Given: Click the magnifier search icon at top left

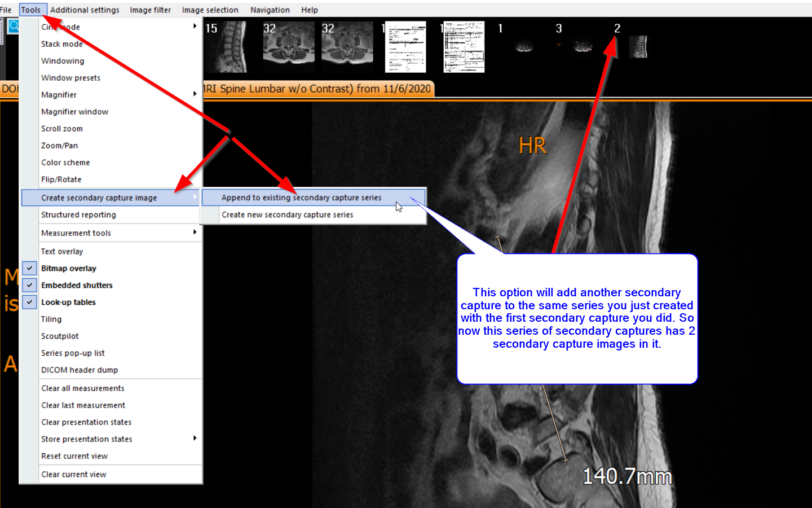Looking at the screenshot, I should pyautogui.click(x=13, y=26).
